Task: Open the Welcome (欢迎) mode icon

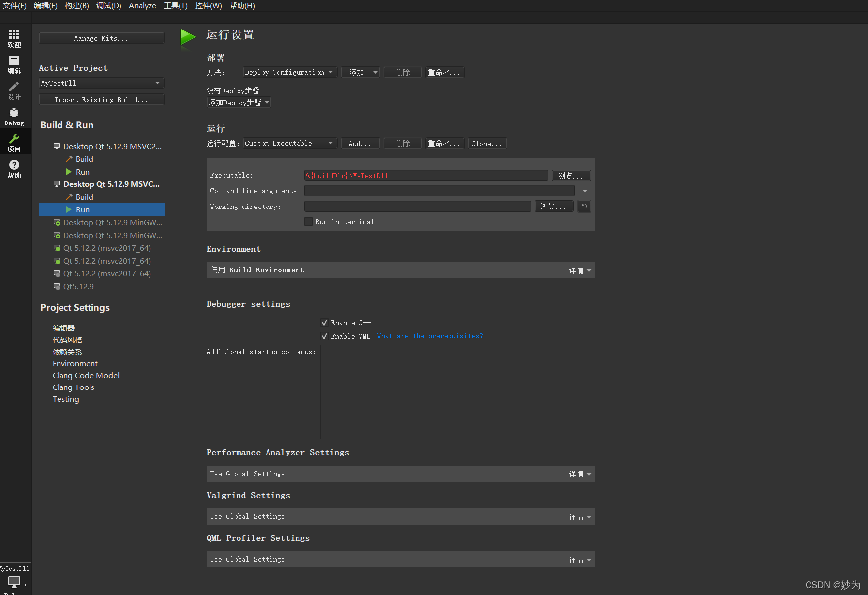Action: point(14,37)
